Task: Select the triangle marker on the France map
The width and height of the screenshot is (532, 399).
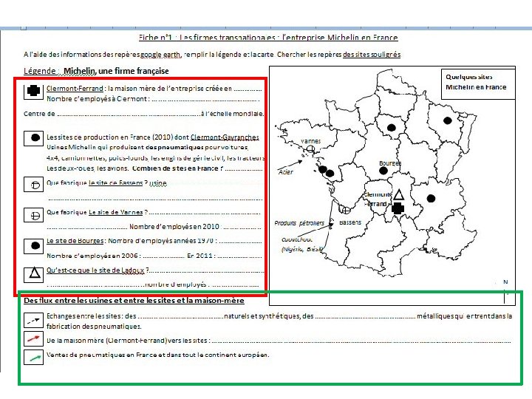Action: 399,194
